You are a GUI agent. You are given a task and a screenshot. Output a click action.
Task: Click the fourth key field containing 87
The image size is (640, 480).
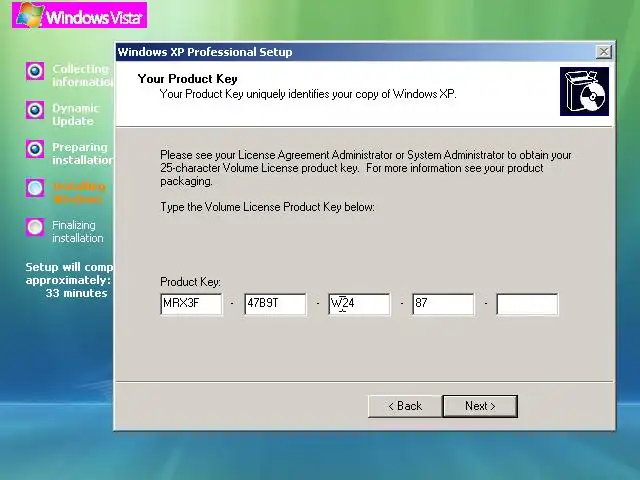coord(443,304)
